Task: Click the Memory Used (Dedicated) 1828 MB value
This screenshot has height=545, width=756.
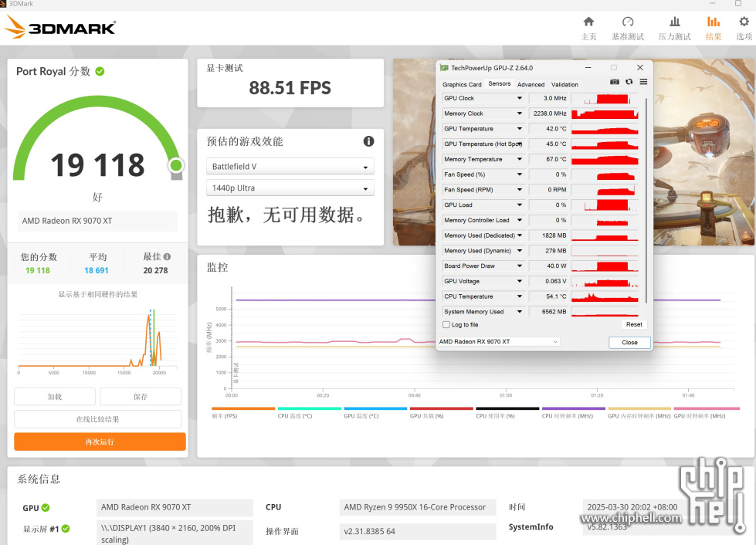Action: [549, 235]
